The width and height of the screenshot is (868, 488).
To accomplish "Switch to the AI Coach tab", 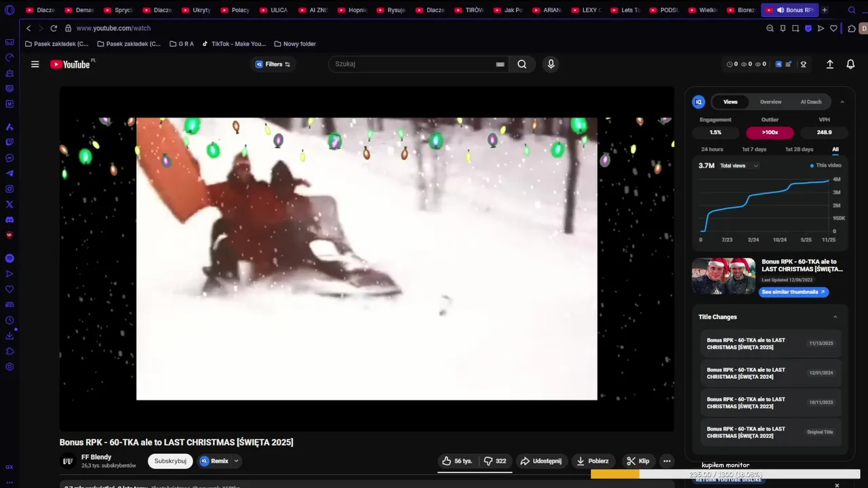I will tap(811, 102).
